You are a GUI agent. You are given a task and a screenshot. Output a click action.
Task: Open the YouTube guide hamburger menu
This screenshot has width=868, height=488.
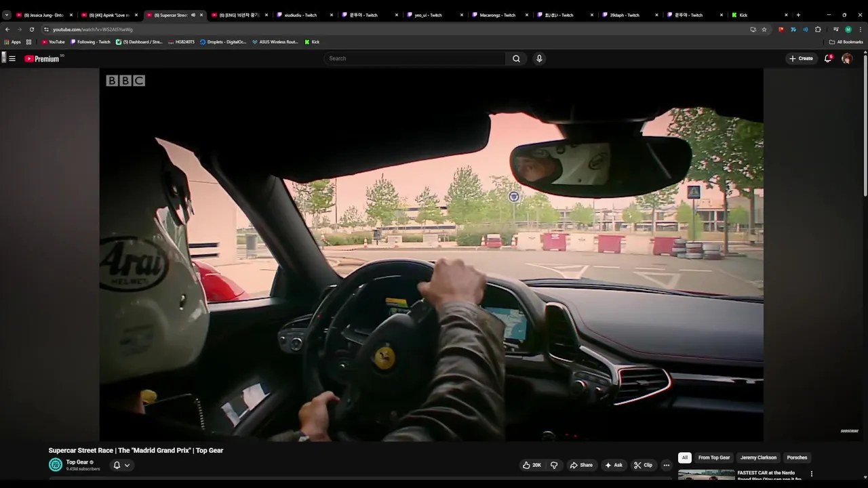pos(12,58)
